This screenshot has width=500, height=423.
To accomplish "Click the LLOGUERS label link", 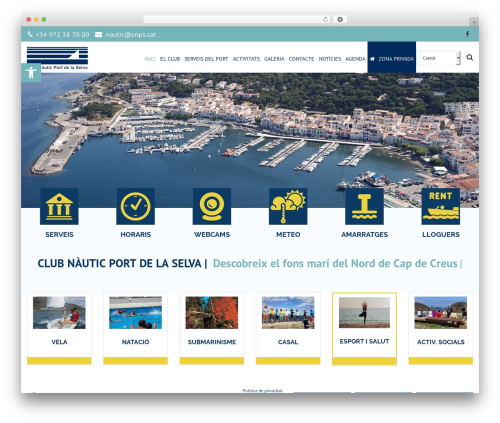I will [x=441, y=234].
